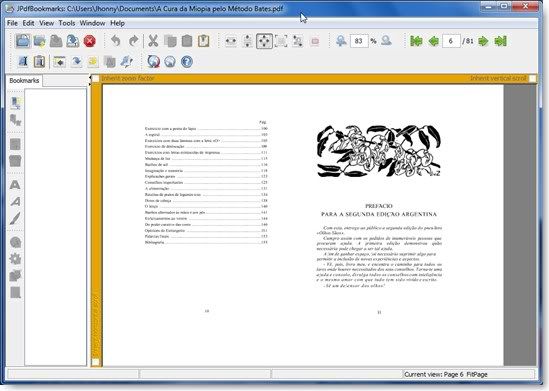
Task: Click the text-cursor rename icon
Action: coord(23,62)
